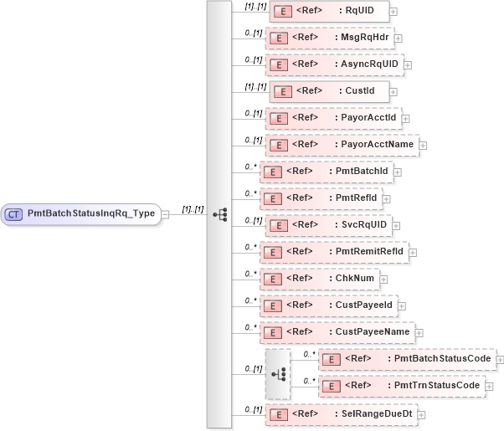Expand the ChkNum element
Viewport: 504px width, 431px height.
pyautogui.click(x=383, y=280)
